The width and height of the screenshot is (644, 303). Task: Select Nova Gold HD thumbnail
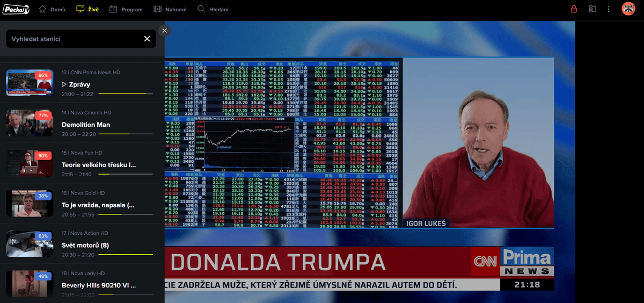(x=30, y=204)
